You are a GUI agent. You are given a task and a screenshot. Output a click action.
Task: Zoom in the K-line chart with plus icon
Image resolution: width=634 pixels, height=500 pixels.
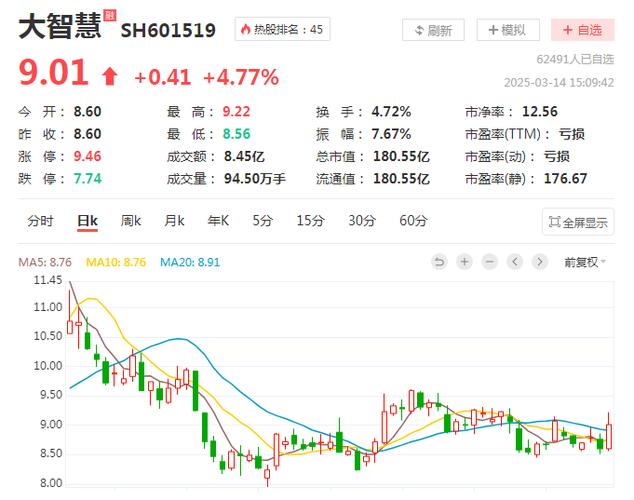(464, 262)
